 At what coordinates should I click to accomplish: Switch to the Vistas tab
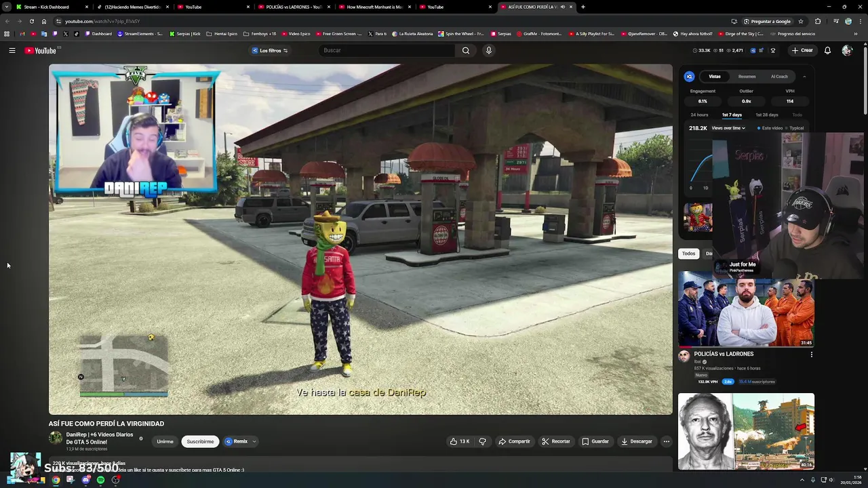pyautogui.click(x=715, y=77)
